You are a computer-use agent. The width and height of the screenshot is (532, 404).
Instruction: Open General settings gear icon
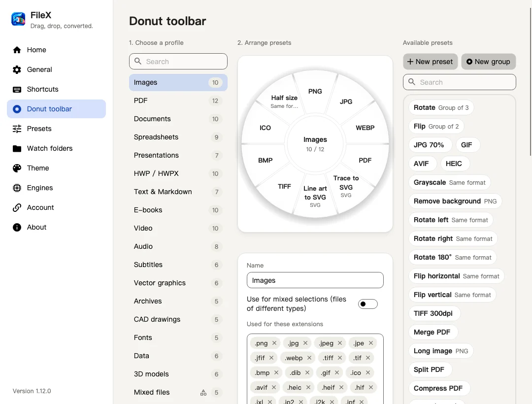point(17,69)
